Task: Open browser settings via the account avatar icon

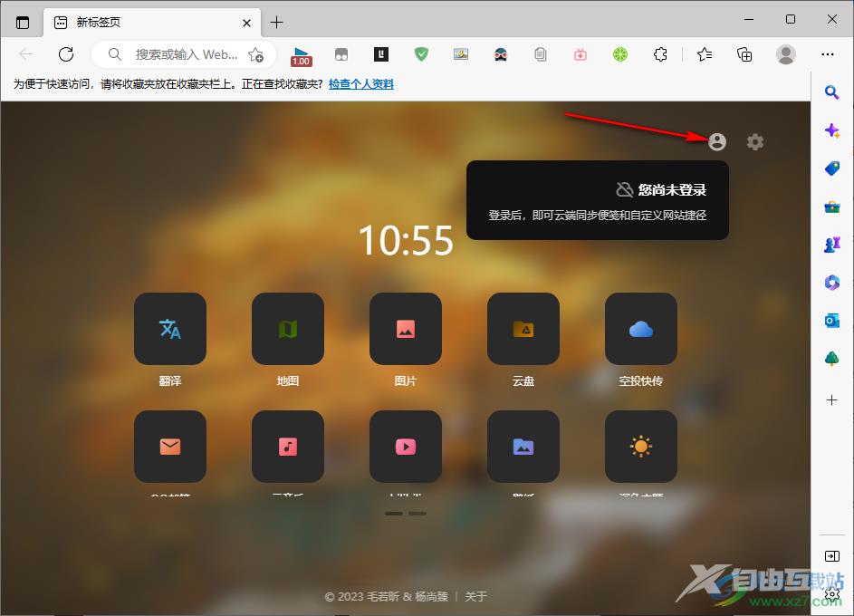Action: (x=786, y=54)
